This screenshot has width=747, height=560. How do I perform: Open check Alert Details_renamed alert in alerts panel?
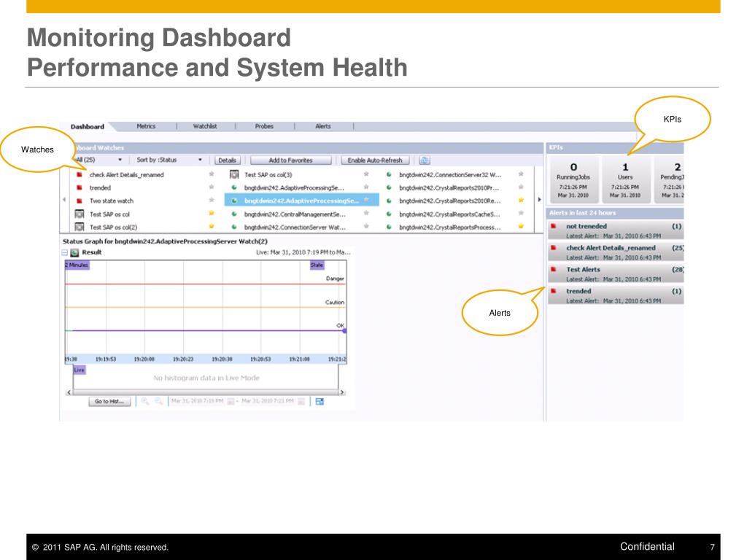pos(616,252)
